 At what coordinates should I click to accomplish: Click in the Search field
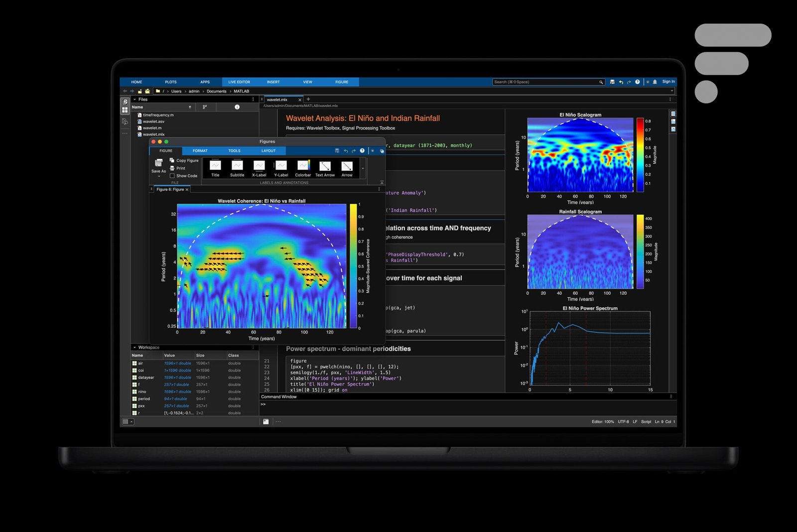click(x=545, y=82)
